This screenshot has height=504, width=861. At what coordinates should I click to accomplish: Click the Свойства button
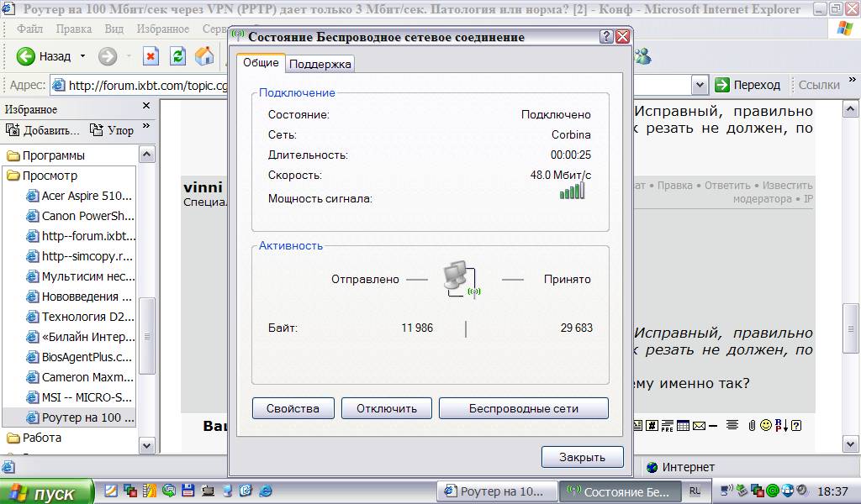tap(293, 408)
